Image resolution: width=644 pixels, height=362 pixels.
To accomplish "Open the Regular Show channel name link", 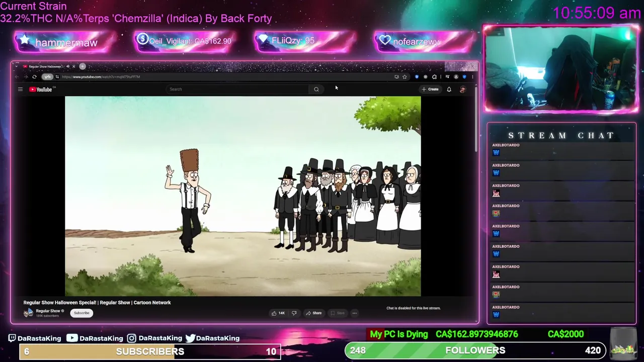I will coord(48,311).
